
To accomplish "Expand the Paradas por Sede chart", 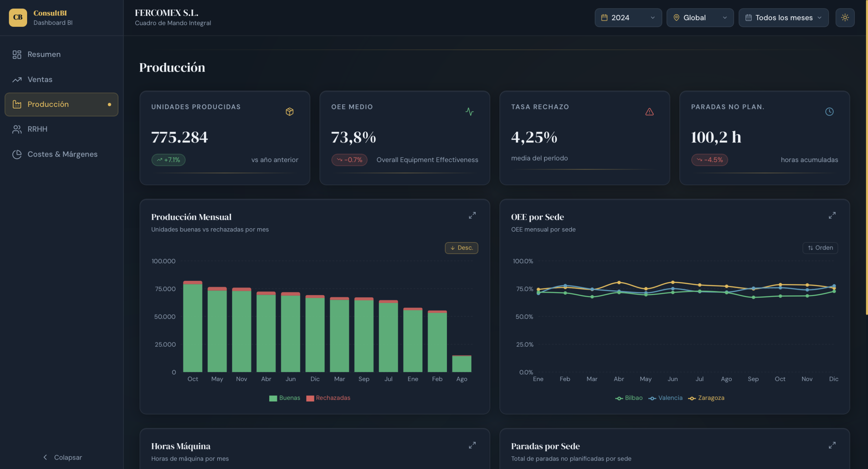I will 832,445.
